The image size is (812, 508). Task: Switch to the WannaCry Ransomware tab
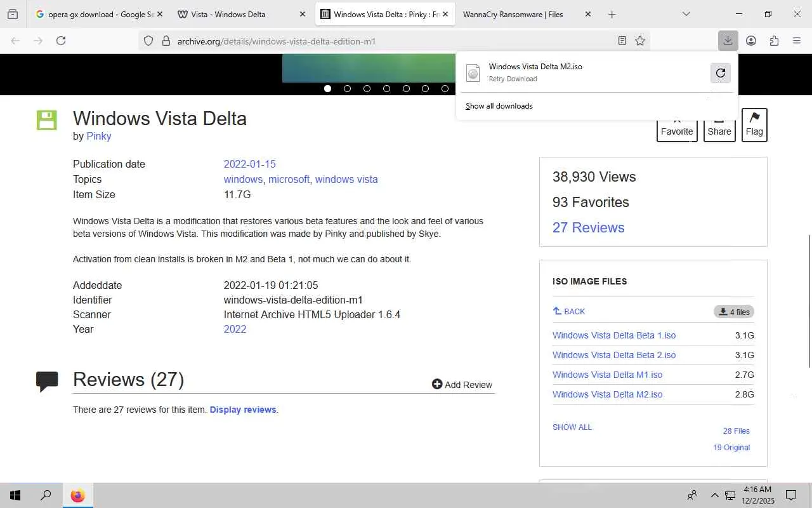pyautogui.click(x=526, y=14)
